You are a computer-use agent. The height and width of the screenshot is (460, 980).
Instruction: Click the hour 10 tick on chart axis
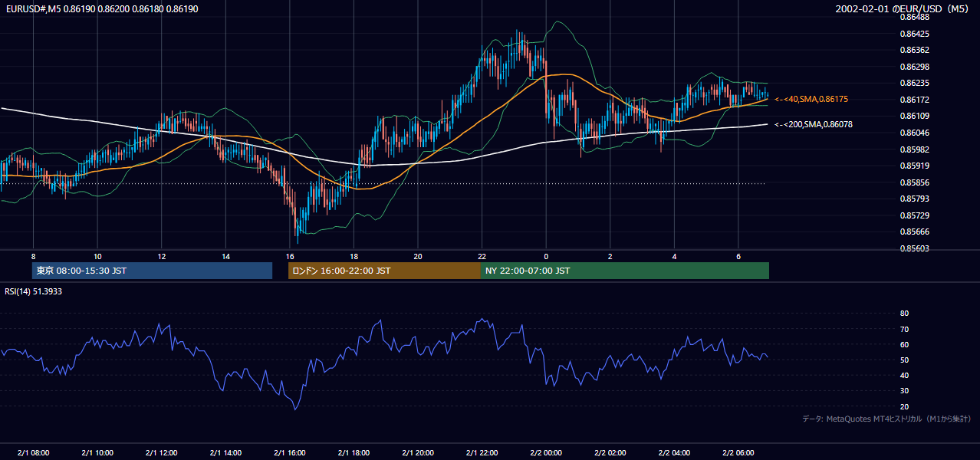coord(97,256)
